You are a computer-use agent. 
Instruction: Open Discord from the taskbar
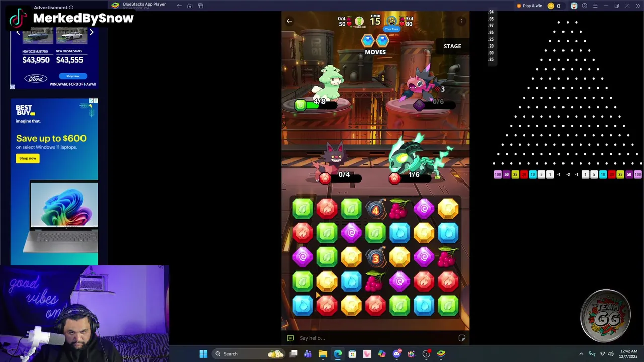coord(397,354)
